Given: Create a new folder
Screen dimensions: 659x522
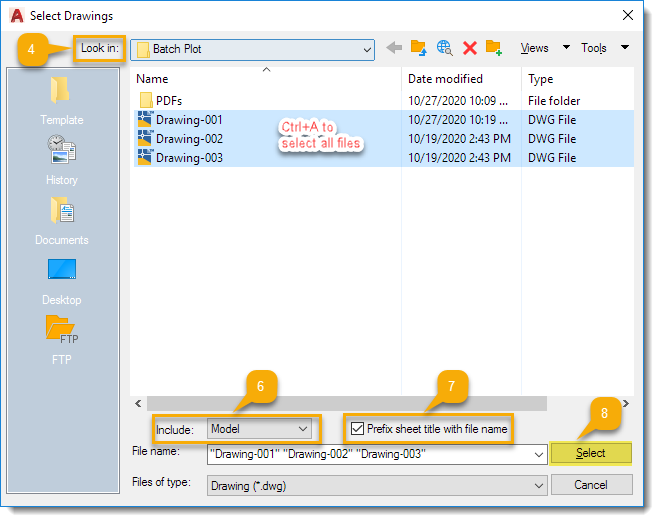Looking at the screenshot, I should pyautogui.click(x=494, y=48).
